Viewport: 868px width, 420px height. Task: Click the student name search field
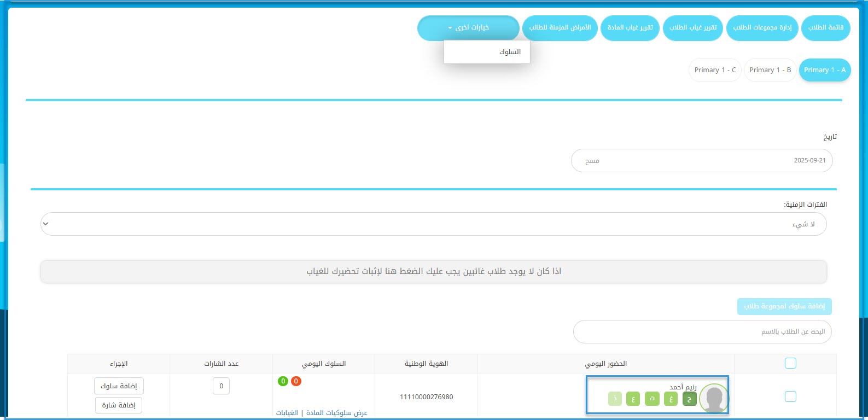702,332
